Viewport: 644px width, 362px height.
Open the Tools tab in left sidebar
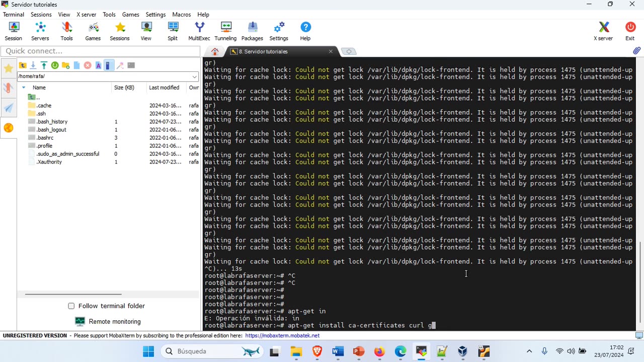point(9,88)
